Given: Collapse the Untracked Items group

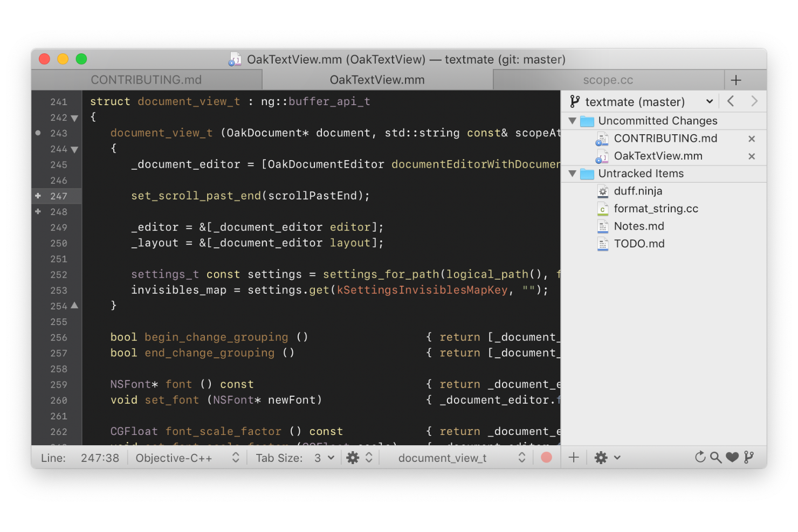Looking at the screenshot, I should (573, 174).
